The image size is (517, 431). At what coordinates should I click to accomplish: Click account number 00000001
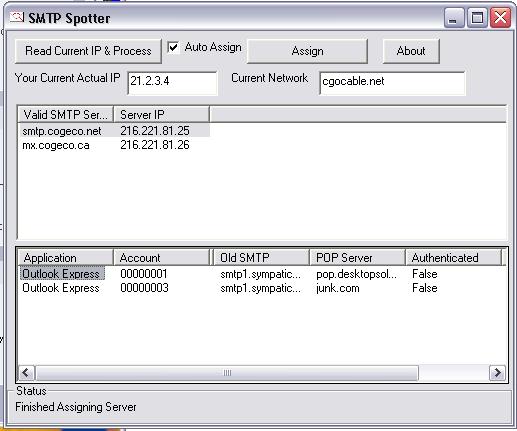tap(144, 274)
